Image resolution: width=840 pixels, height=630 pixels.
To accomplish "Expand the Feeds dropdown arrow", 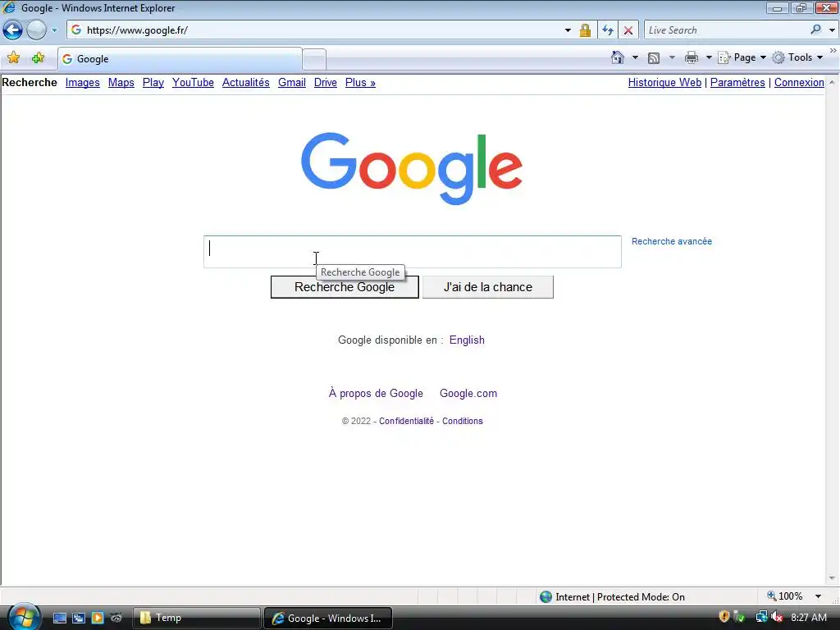I will pos(673,57).
